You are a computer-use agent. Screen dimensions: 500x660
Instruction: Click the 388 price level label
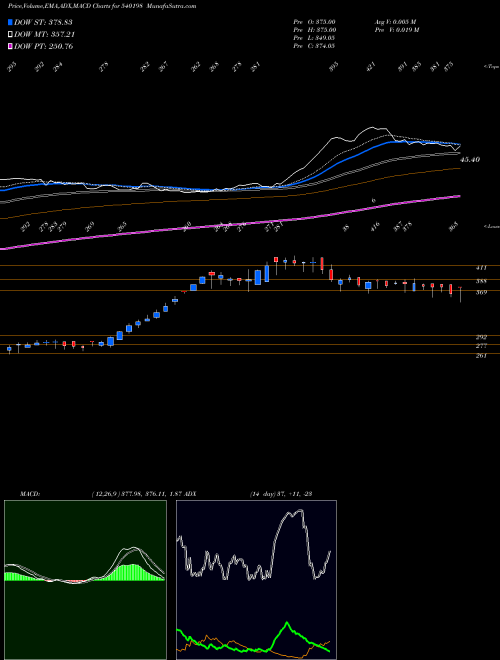tap(481, 281)
